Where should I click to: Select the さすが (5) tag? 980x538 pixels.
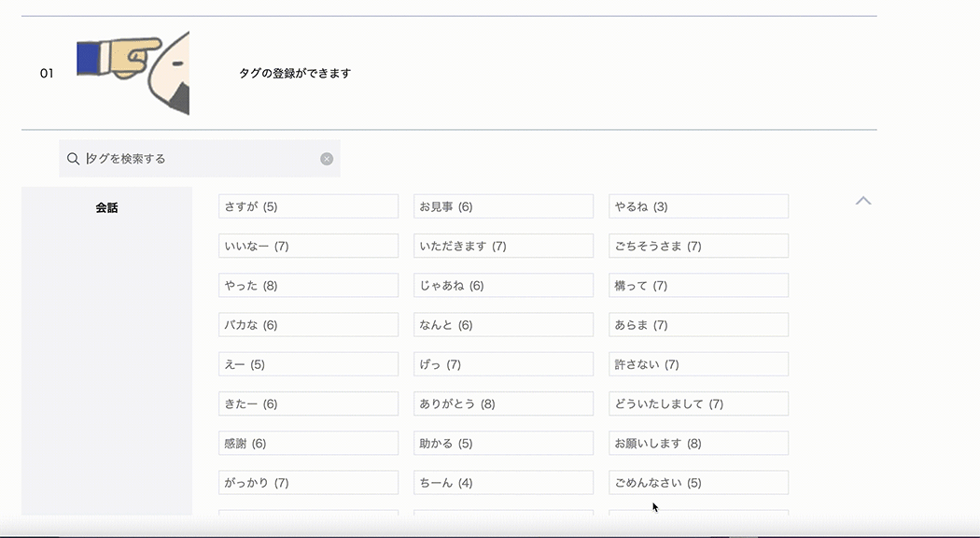click(x=308, y=206)
